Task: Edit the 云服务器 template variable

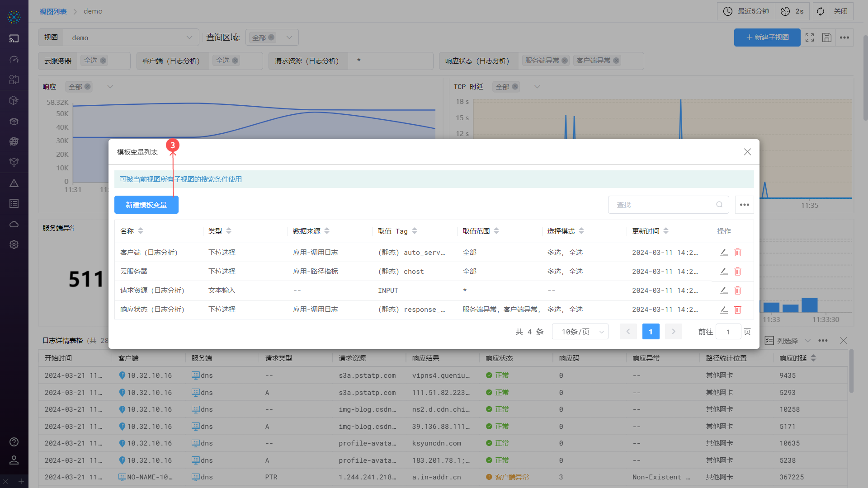Action: pyautogui.click(x=724, y=272)
